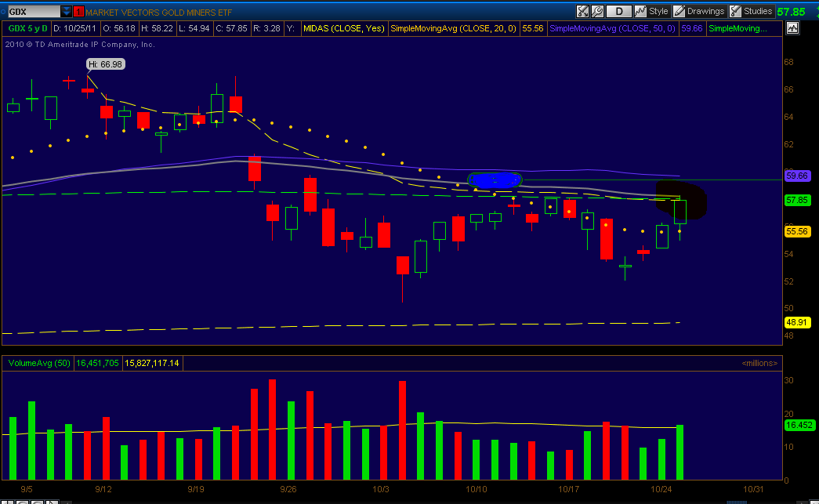Viewport: 819px width, 504px height.
Task: Click the MIDAS (CLOSE, Yes) study label
Action: [344, 28]
